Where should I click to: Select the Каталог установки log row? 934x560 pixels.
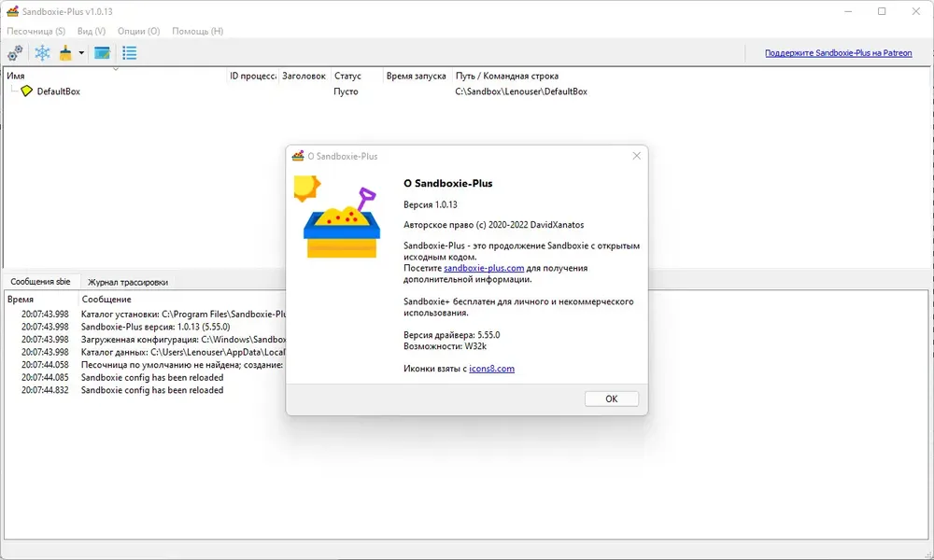pos(146,314)
